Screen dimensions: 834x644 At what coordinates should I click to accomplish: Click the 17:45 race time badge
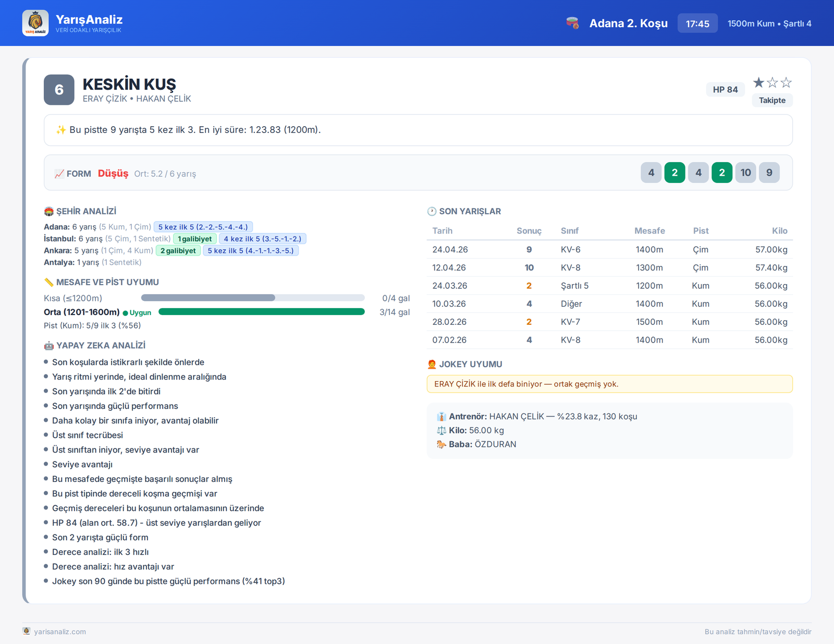697,23
